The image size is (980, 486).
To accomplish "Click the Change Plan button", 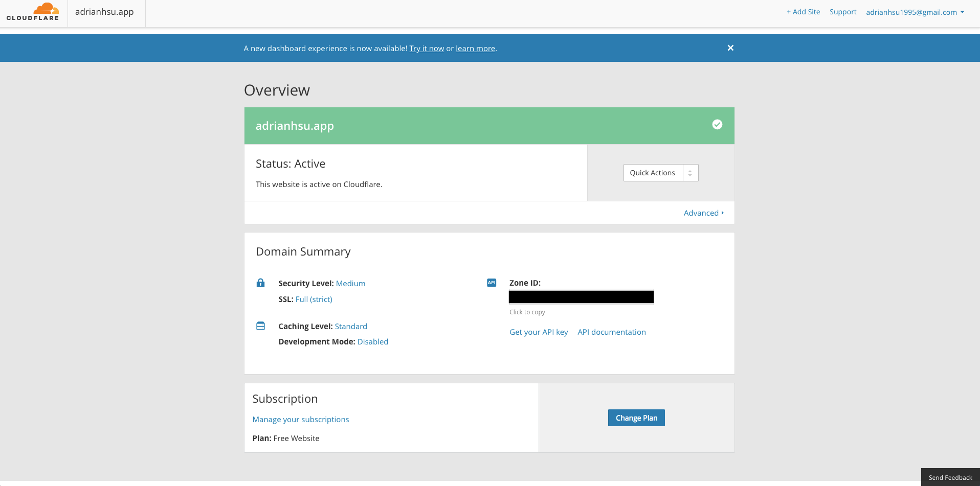I will point(636,418).
